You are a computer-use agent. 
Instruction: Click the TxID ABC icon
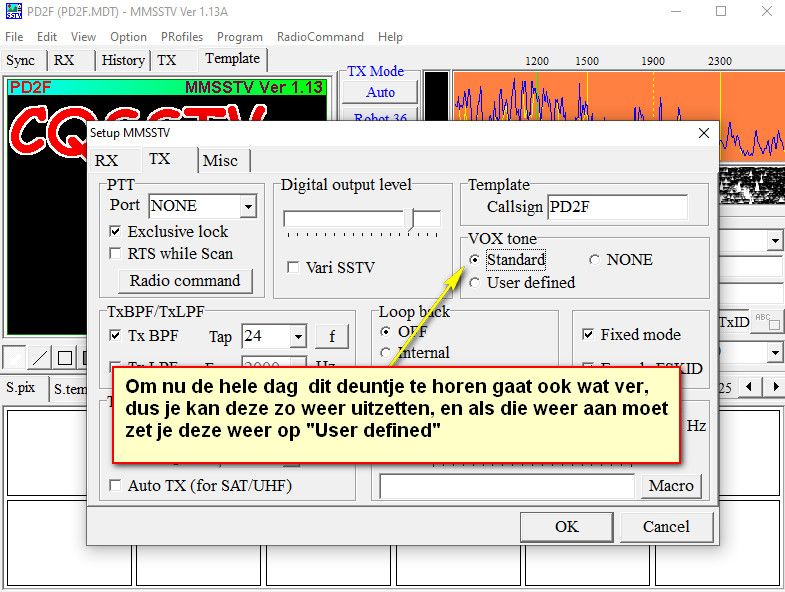pos(767,321)
